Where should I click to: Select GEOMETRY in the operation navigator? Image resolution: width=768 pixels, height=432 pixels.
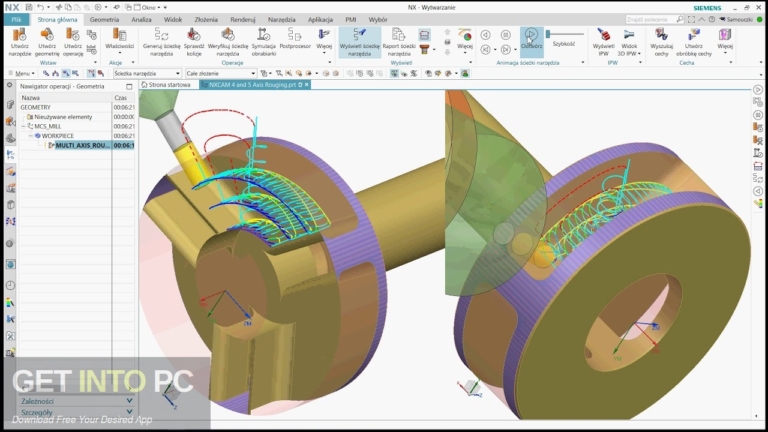click(35, 107)
